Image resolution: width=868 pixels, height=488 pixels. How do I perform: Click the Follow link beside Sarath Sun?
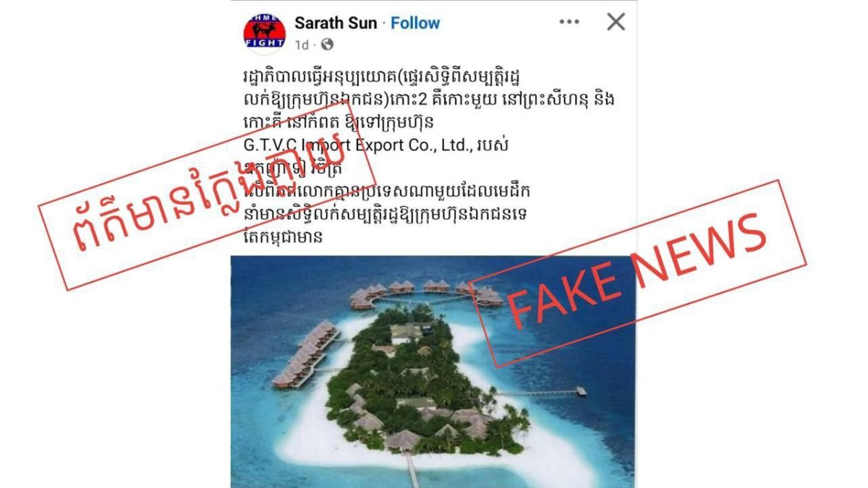pos(415,23)
